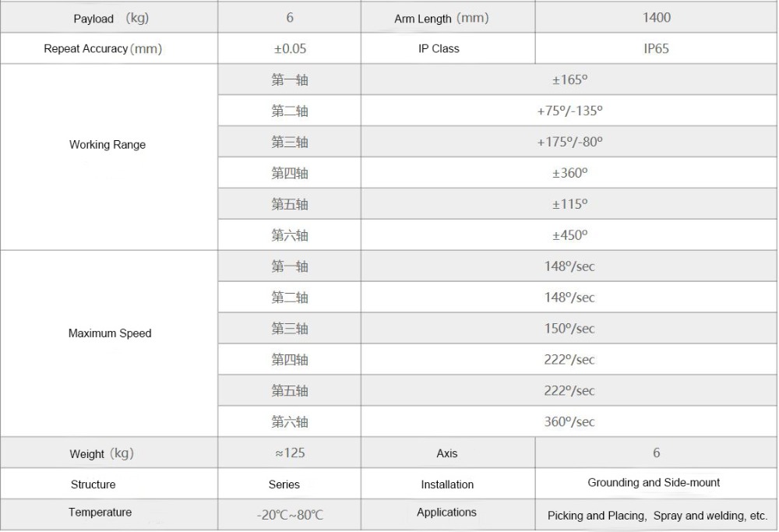
Task: Select the 360°/sec speed value
Action: 569,421
